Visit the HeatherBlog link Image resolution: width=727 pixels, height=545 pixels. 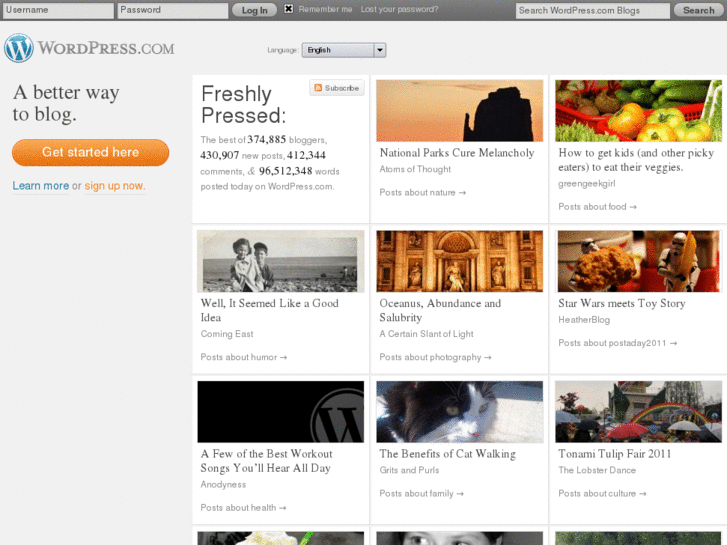click(584, 320)
